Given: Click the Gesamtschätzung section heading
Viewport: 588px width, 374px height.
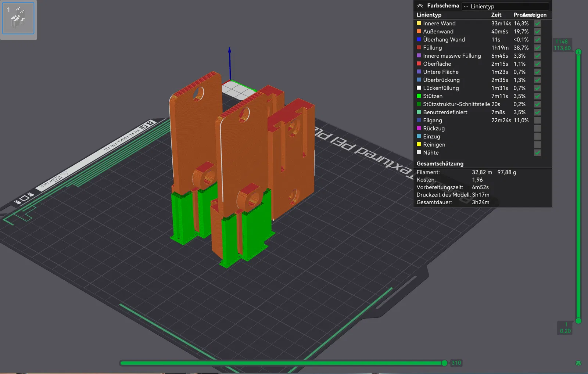Looking at the screenshot, I should [x=440, y=163].
